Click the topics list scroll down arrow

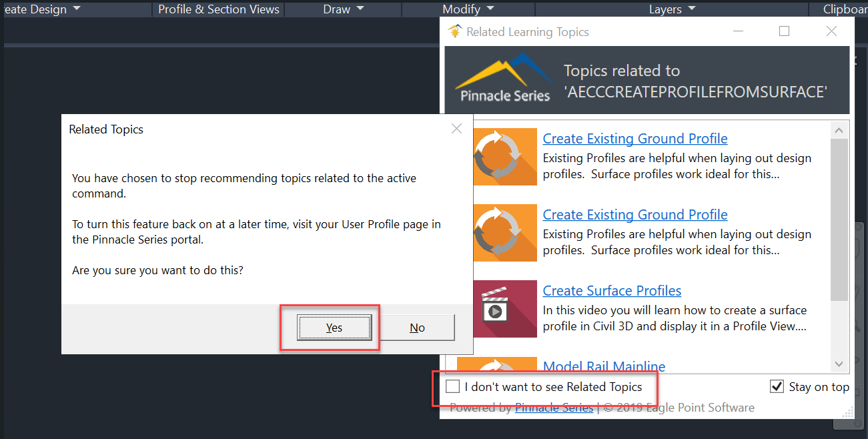click(x=839, y=364)
